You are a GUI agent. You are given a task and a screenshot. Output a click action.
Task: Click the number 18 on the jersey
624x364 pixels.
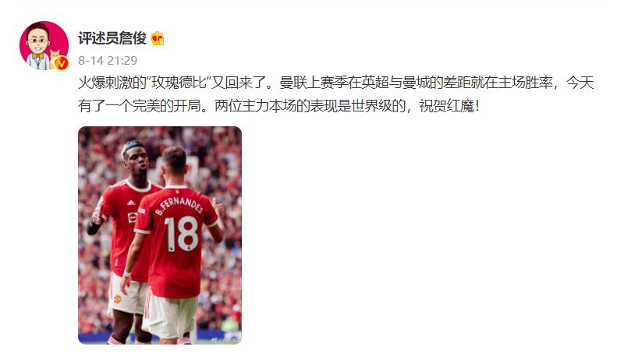click(x=181, y=234)
